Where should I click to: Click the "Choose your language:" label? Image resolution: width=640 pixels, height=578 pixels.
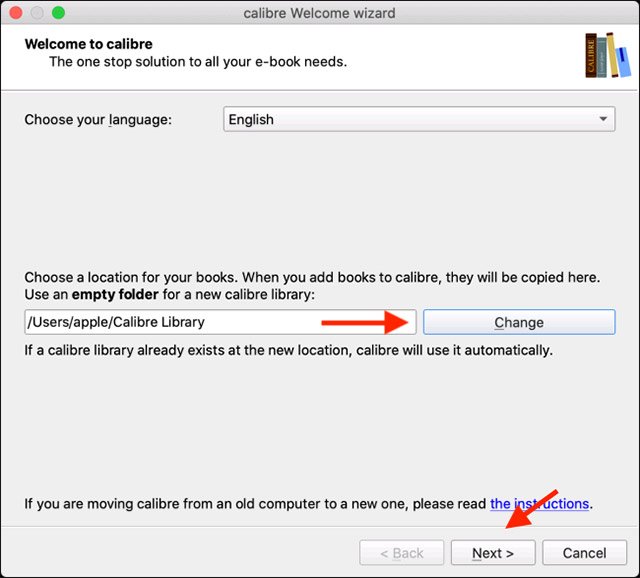[98, 120]
